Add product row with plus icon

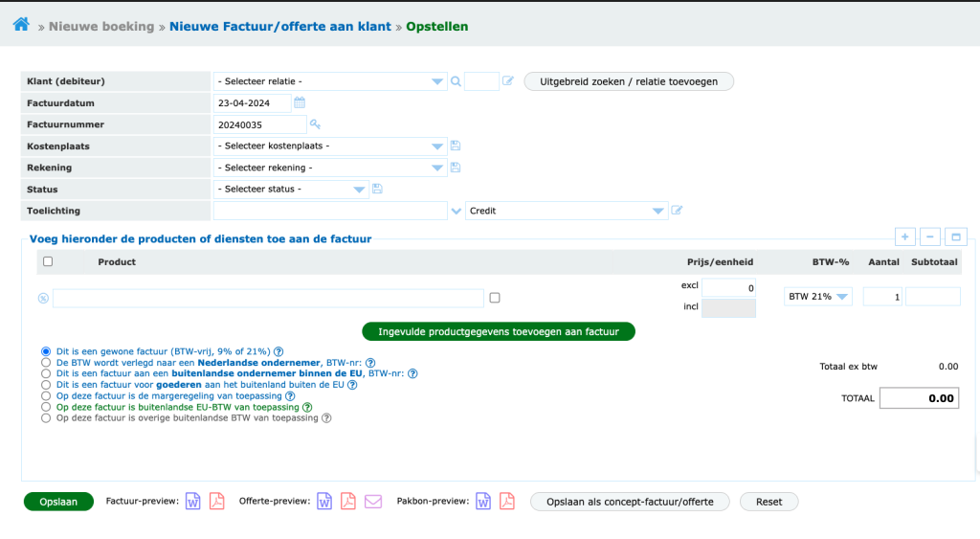pyautogui.click(x=905, y=237)
